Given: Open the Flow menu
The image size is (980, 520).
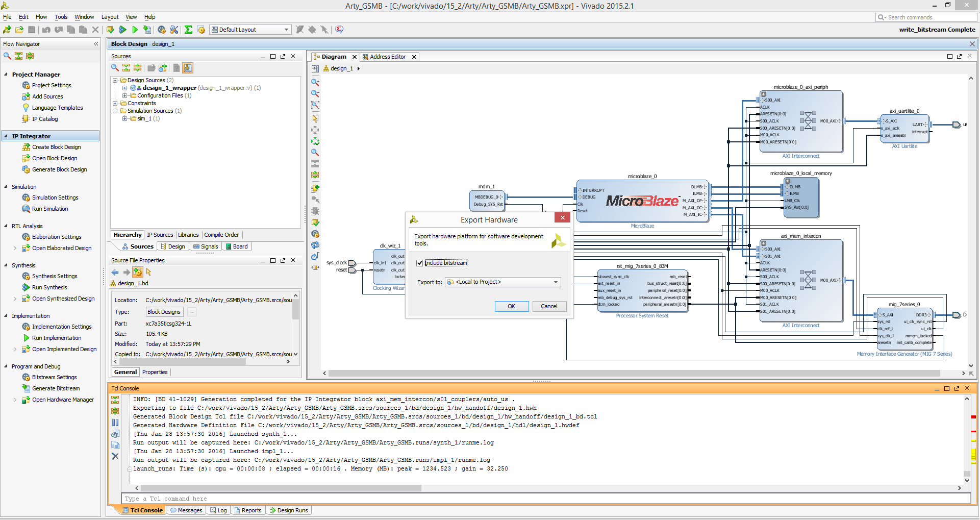Looking at the screenshot, I should (41, 17).
